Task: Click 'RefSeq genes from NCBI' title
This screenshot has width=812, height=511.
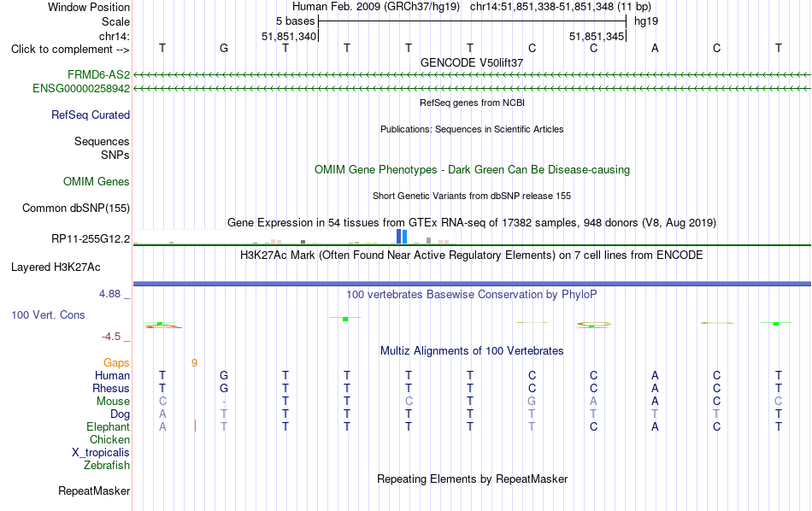Action: pyautogui.click(x=473, y=103)
